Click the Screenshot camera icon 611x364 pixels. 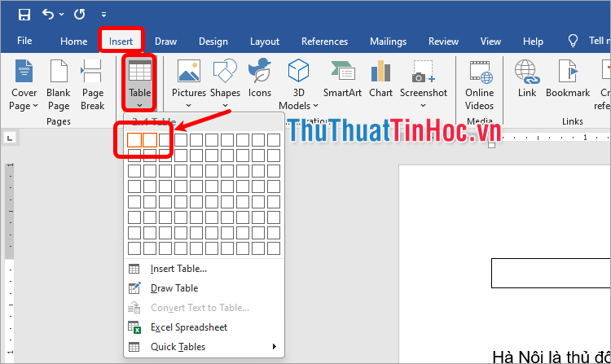(x=423, y=71)
